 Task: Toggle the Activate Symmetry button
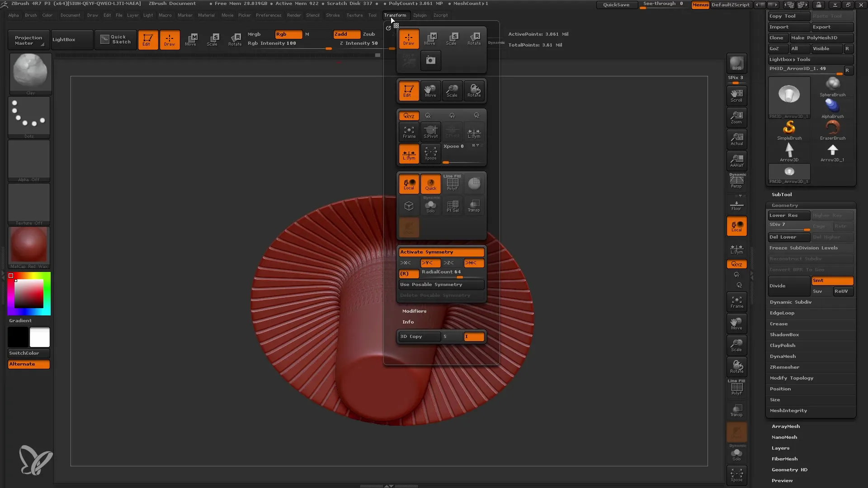pos(442,251)
